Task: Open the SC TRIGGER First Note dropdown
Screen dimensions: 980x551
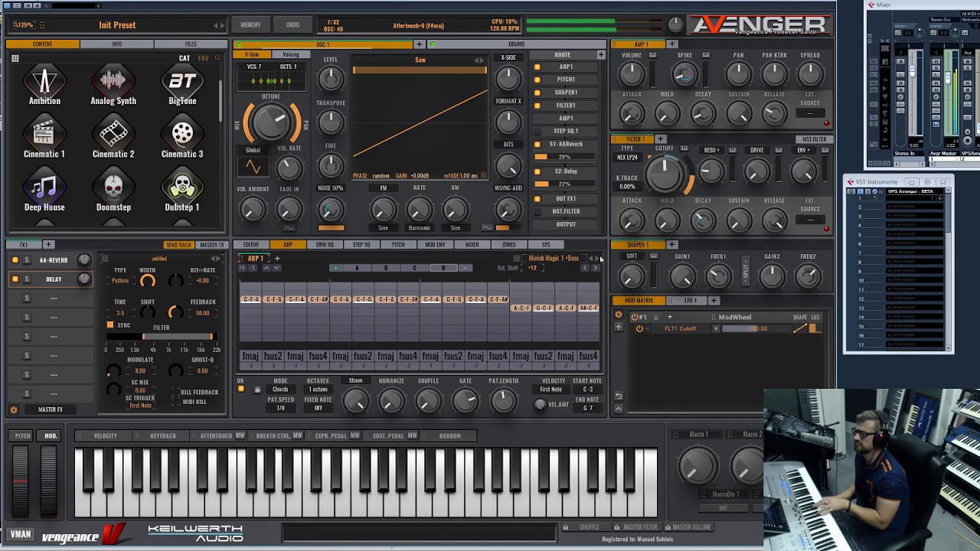Action: tap(140, 406)
